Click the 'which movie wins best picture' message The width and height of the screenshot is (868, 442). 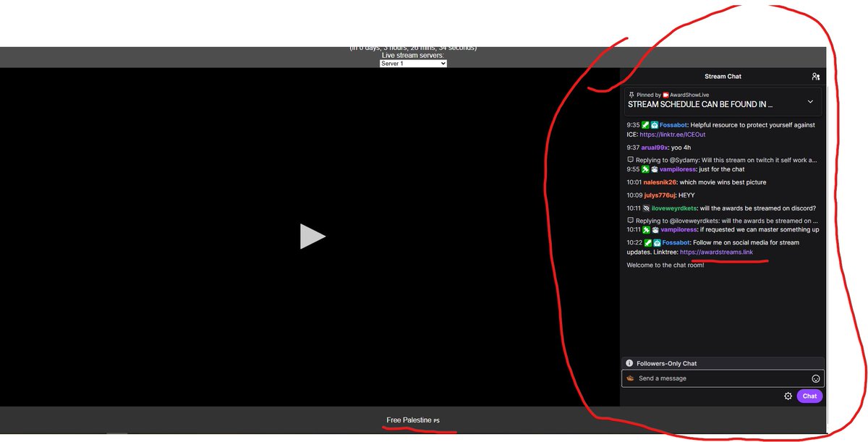pyautogui.click(x=723, y=182)
